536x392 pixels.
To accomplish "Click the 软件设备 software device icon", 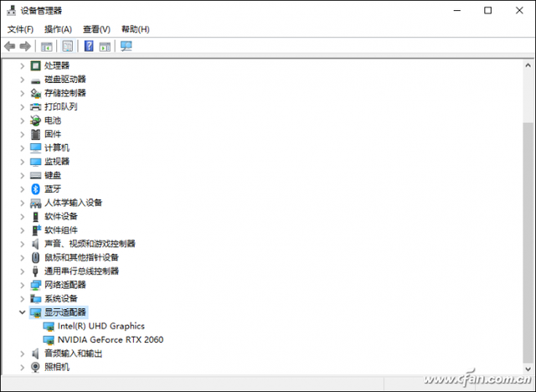I will (x=35, y=217).
